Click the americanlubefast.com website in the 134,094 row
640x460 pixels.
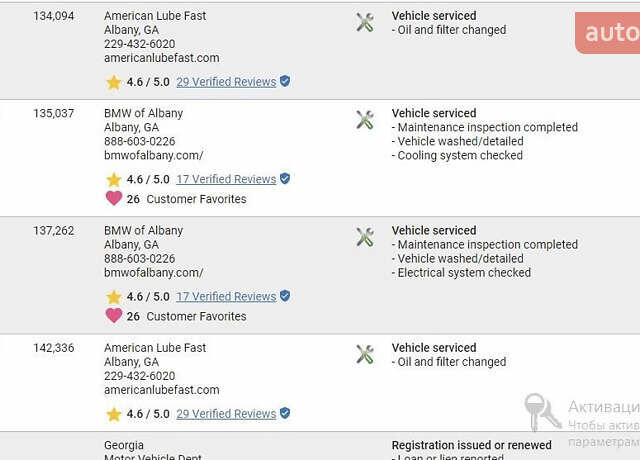(162, 58)
